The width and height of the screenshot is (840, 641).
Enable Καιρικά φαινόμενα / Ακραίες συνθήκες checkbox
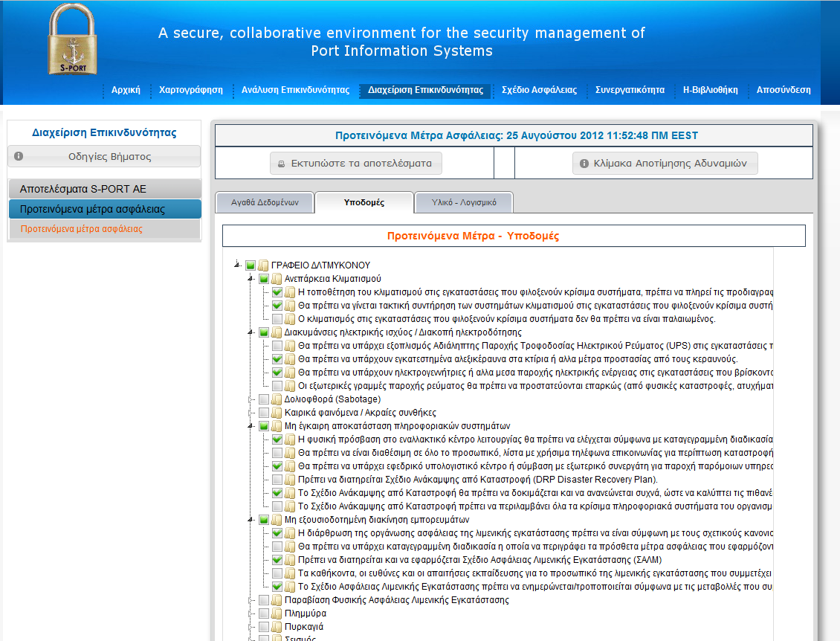(264, 413)
